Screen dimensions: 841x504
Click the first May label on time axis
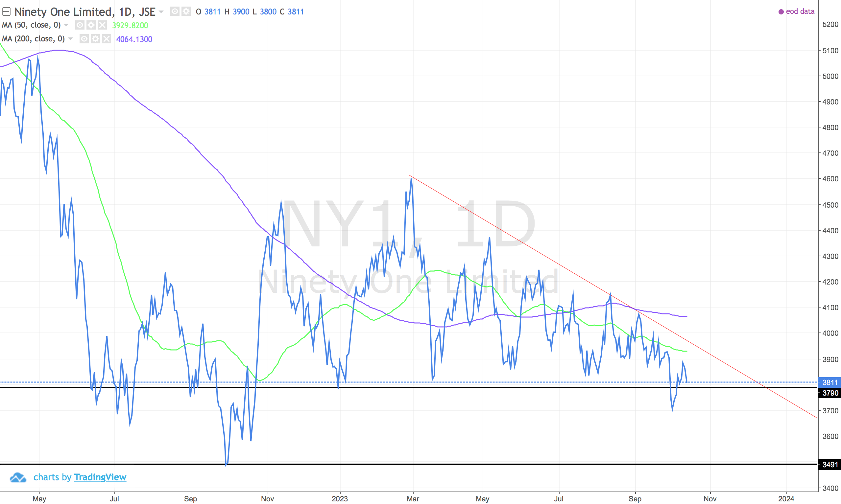click(x=39, y=498)
